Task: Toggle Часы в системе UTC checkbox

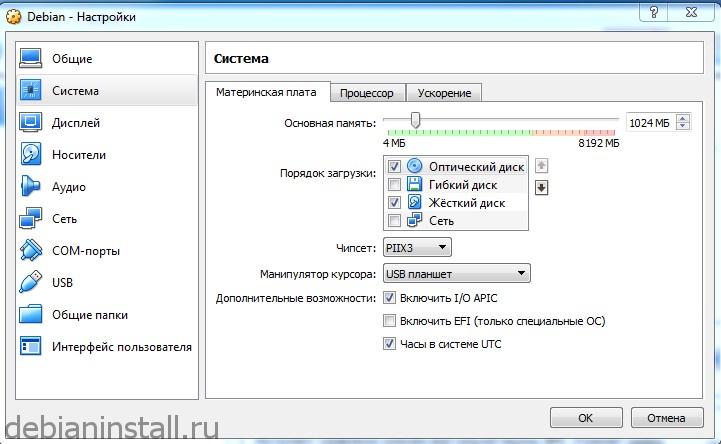Action: point(389,343)
